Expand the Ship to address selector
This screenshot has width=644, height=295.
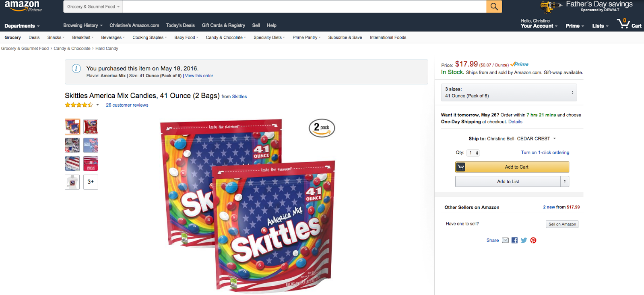coord(554,138)
